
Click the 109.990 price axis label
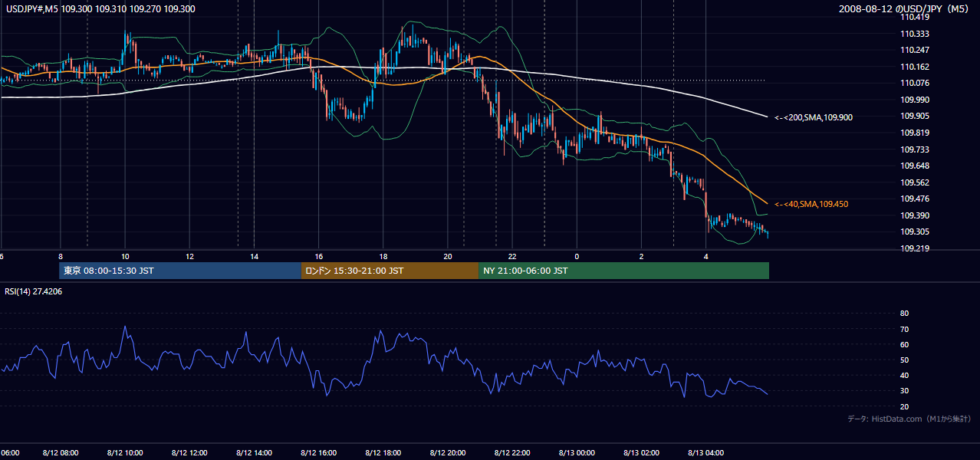(x=916, y=100)
